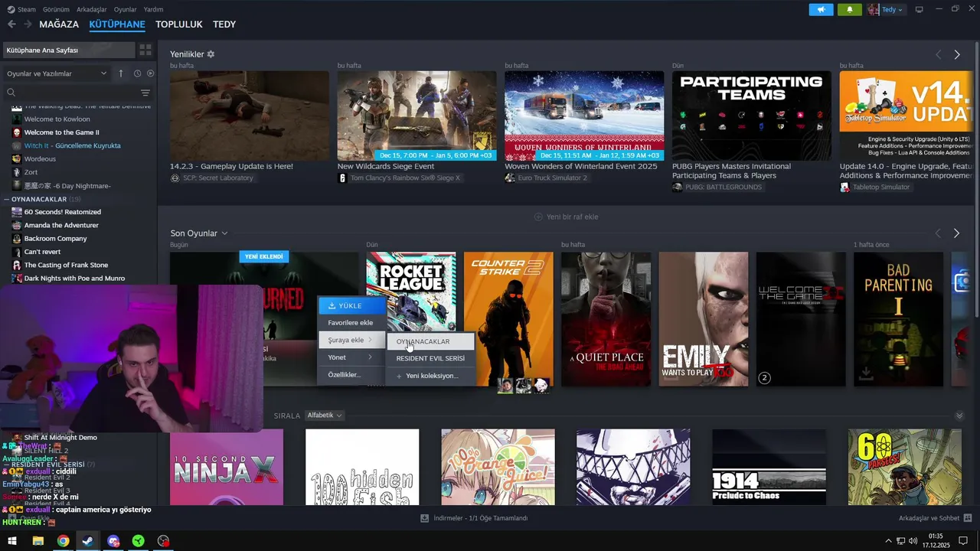Viewport: 980px width, 551px height.
Task: Click Yeni bir raf ekle button
Action: [566, 217]
